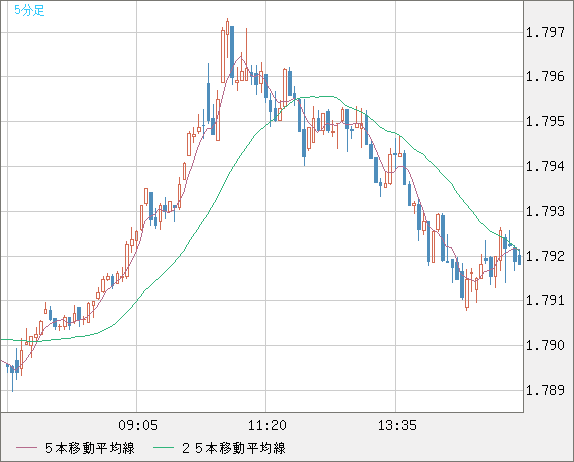Select the 1.793 price axis label
574x462 pixels.
tap(545, 211)
